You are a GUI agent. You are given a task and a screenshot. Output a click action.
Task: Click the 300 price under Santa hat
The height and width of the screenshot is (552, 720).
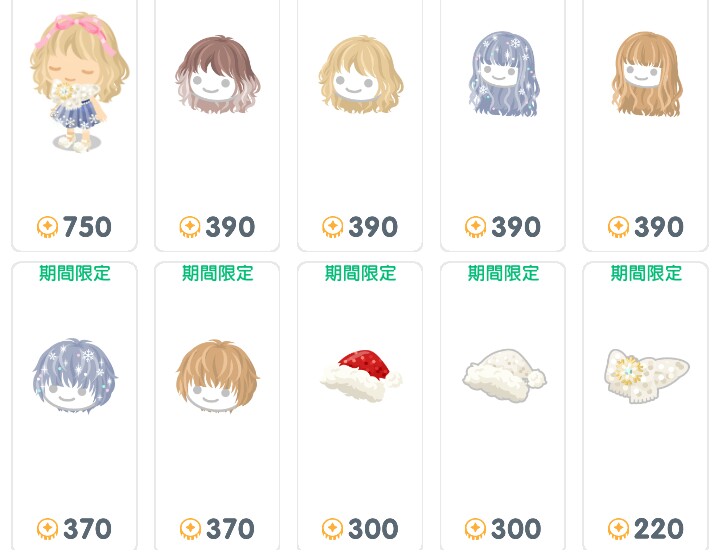tap(373, 529)
